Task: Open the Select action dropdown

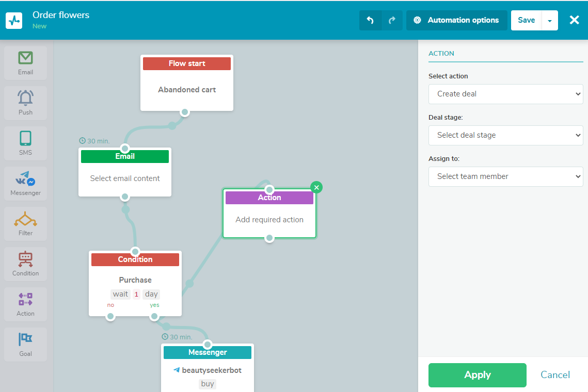Action: tap(505, 94)
